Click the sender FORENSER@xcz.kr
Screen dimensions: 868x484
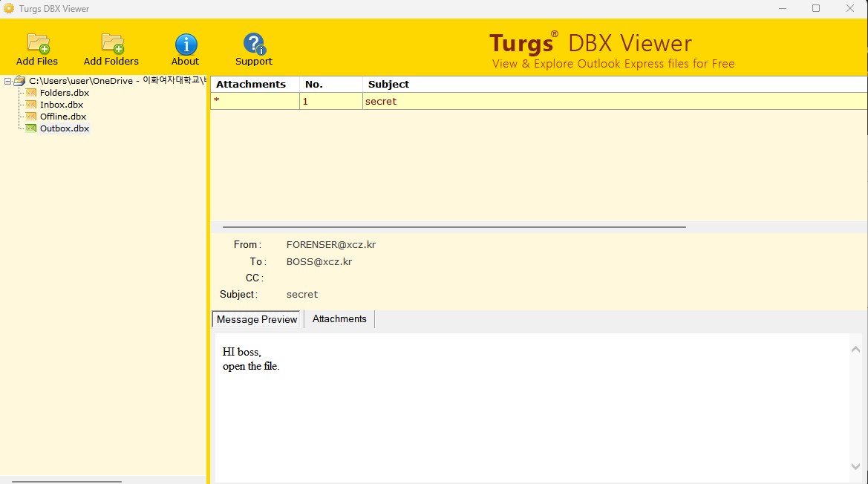click(x=331, y=244)
